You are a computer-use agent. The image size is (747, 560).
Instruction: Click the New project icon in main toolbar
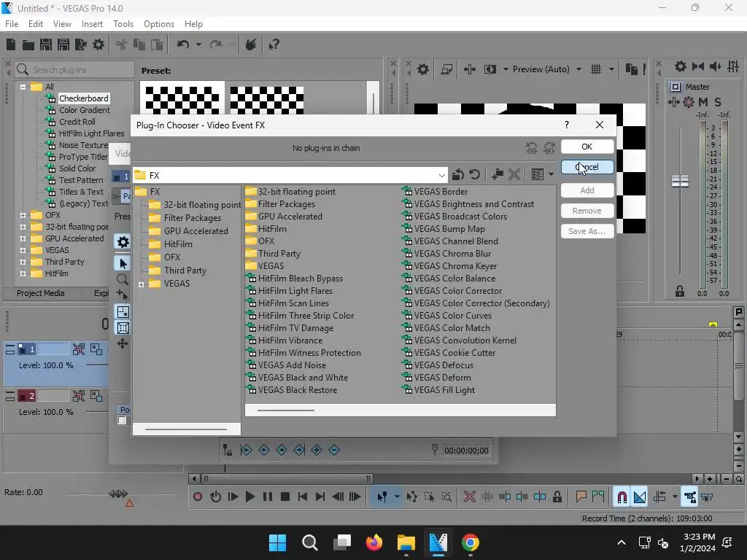[x=10, y=44]
